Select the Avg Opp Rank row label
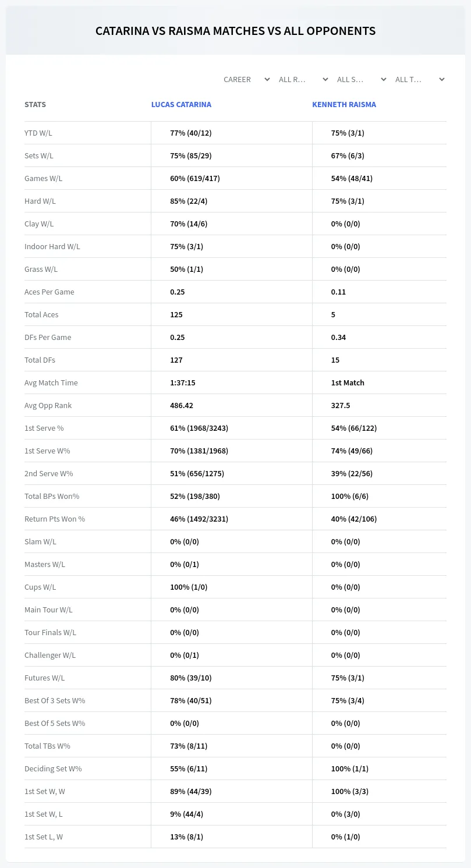 click(x=48, y=405)
